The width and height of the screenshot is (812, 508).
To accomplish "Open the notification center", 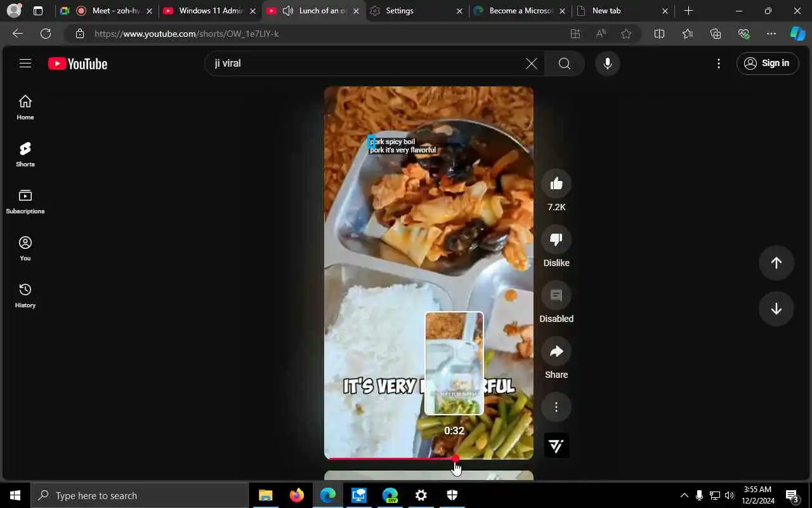I will pos(792,495).
